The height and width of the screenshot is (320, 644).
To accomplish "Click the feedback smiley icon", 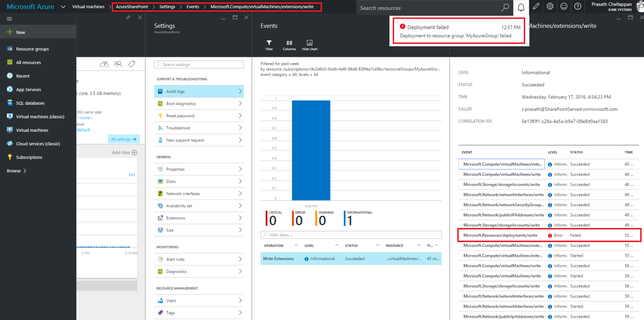I will (x=564, y=7).
